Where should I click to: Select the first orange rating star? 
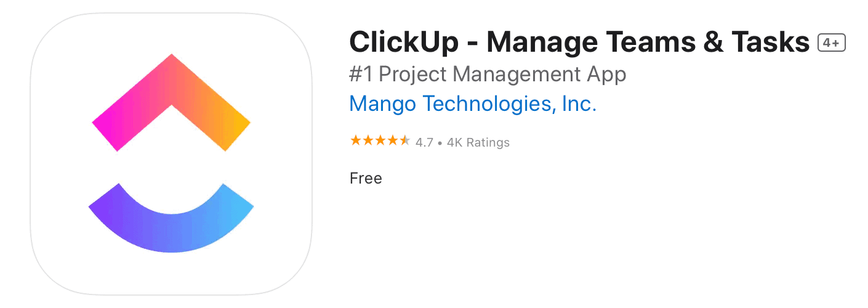[355, 141]
